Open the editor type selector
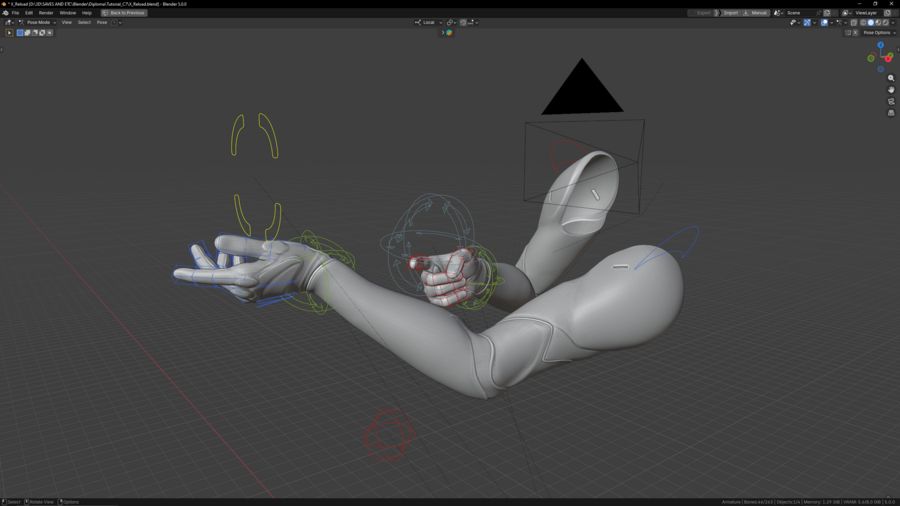 [x=10, y=22]
